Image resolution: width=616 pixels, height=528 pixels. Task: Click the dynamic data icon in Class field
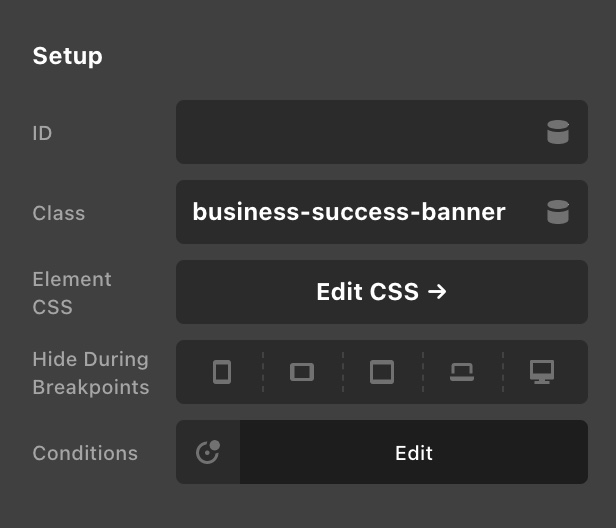click(x=558, y=212)
